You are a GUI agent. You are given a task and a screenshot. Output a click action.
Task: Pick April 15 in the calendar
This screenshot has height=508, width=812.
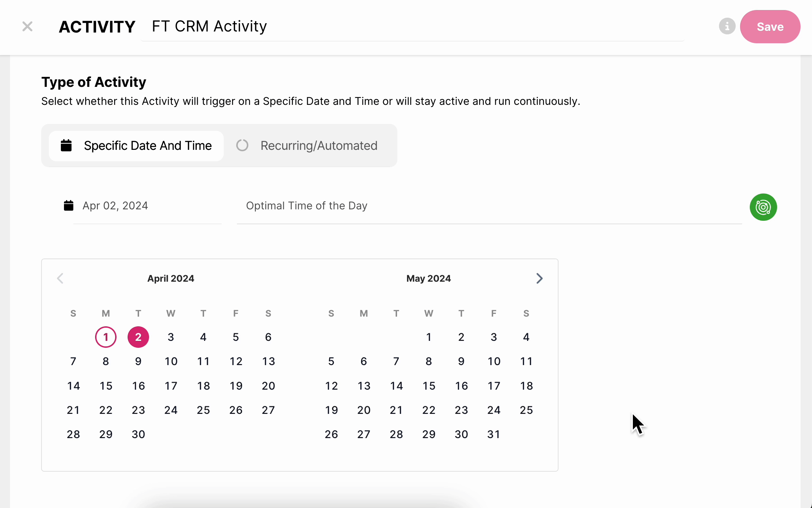tap(105, 386)
